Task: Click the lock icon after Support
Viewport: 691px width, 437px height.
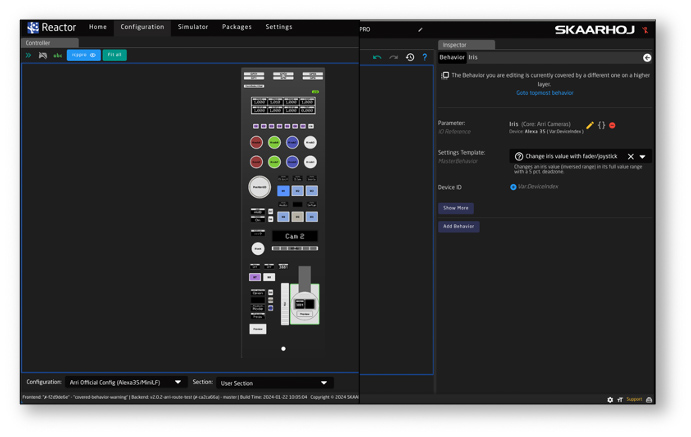Action: tap(649, 400)
